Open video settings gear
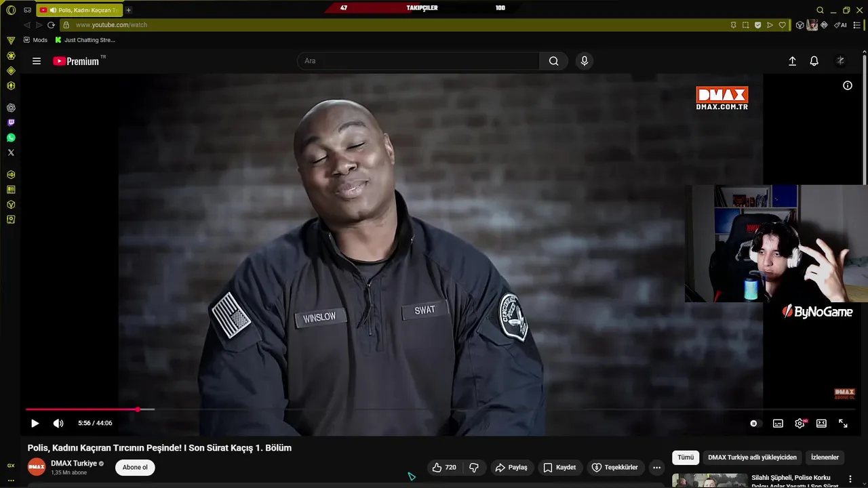The width and height of the screenshot is (868, 488). coord(800,424)
